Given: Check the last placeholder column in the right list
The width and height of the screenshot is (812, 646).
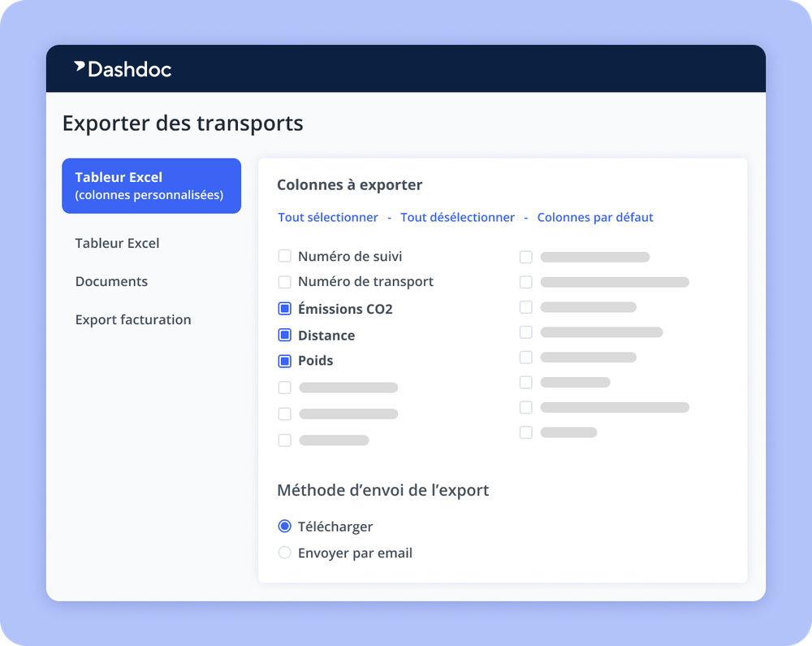Looking at the screenshot, I should (x=525, y=431).
